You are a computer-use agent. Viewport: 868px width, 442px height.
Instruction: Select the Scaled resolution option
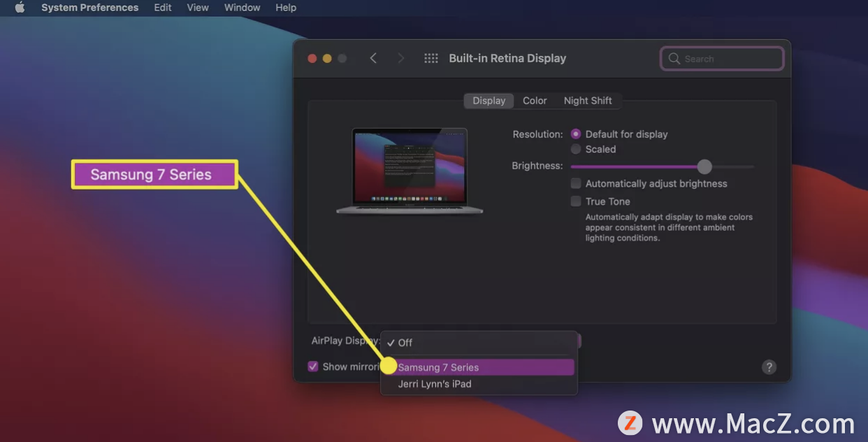click(576, 149)
